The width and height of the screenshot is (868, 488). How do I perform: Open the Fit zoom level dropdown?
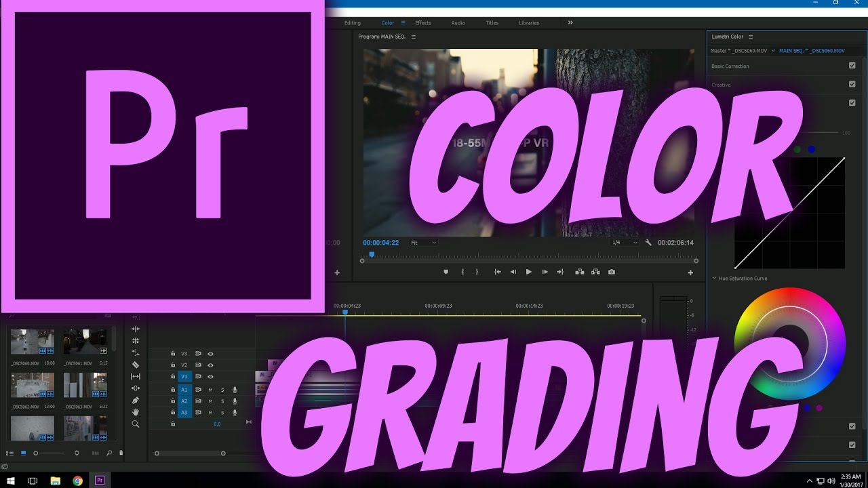coord(423,243)
